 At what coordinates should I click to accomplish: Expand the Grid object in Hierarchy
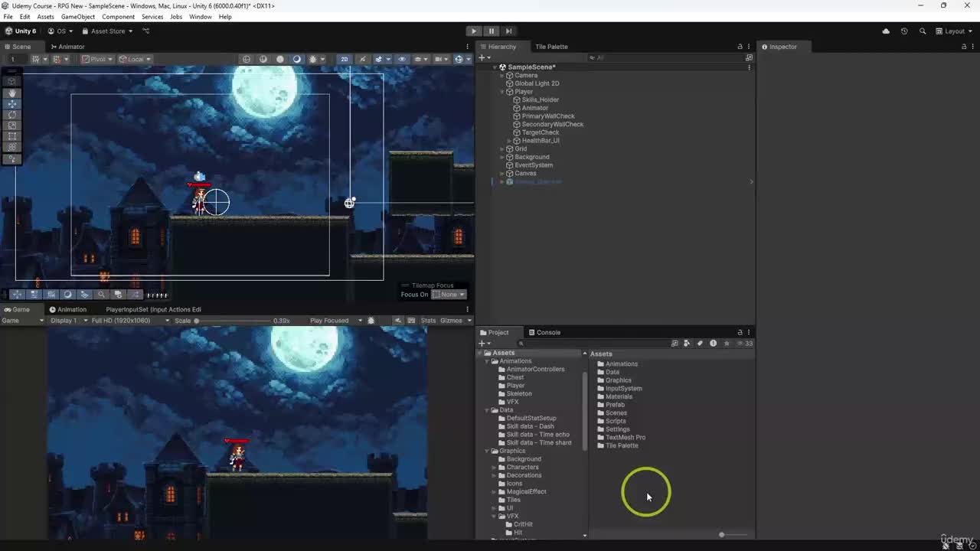click(502, 149)
